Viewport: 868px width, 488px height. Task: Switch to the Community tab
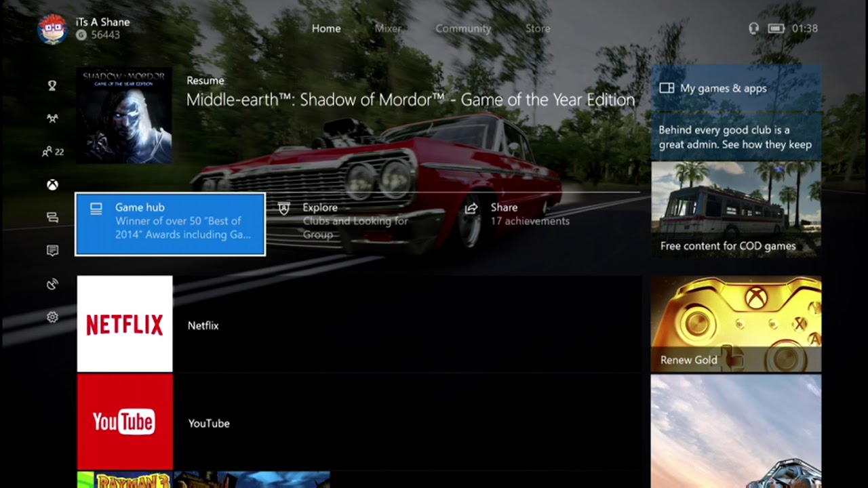coord(463,28)
